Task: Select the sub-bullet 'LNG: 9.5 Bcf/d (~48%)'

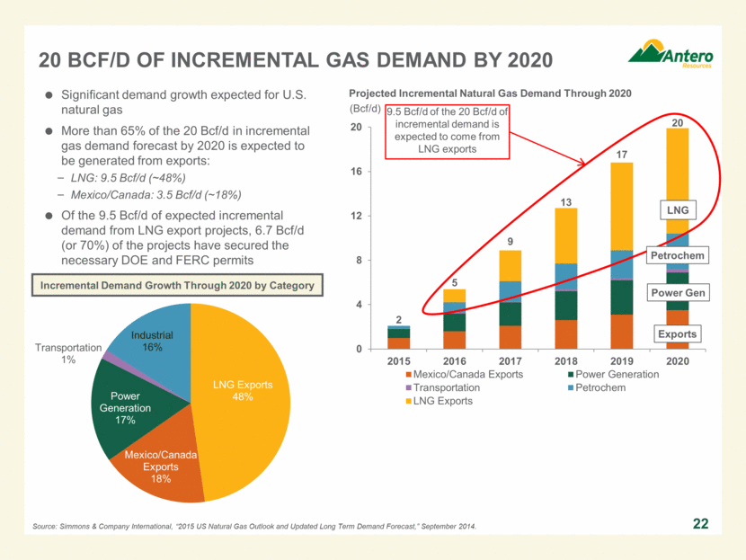Action: 128,178
